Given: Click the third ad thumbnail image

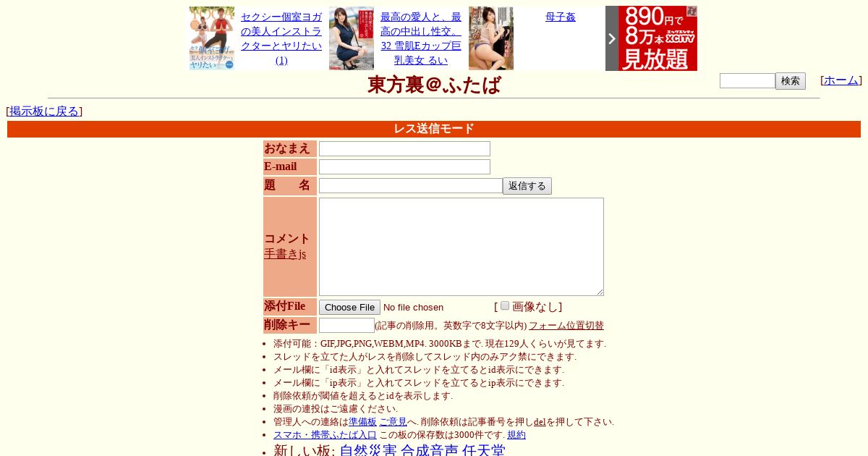Looking at the screenshot, I should [491, 38].
